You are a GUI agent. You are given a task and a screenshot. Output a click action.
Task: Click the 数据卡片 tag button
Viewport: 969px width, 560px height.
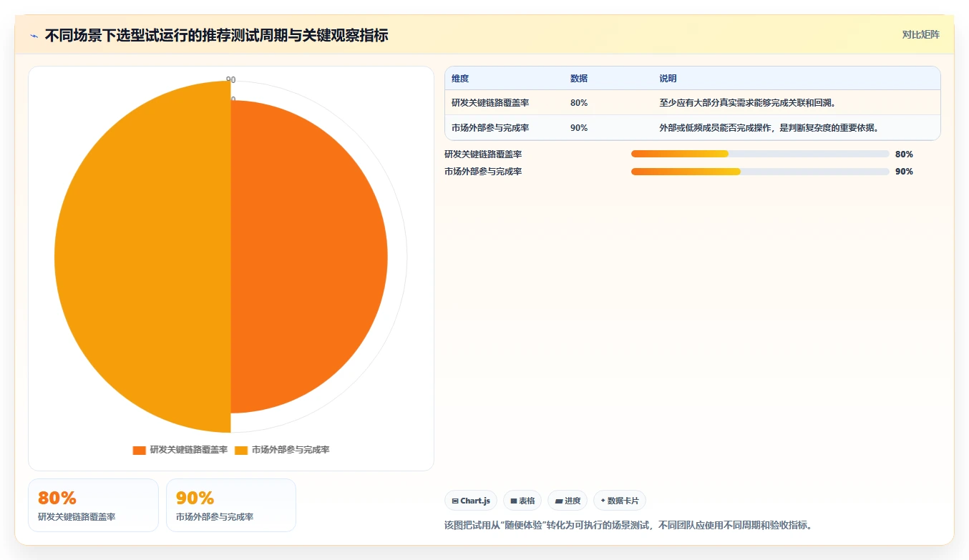[x=620, y=501]
